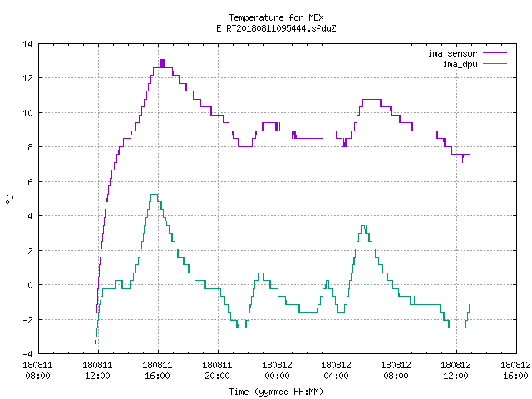Click the x-axis label 180811 20:00
Viewport: 532px width, 399px height.
click(218, 371)
